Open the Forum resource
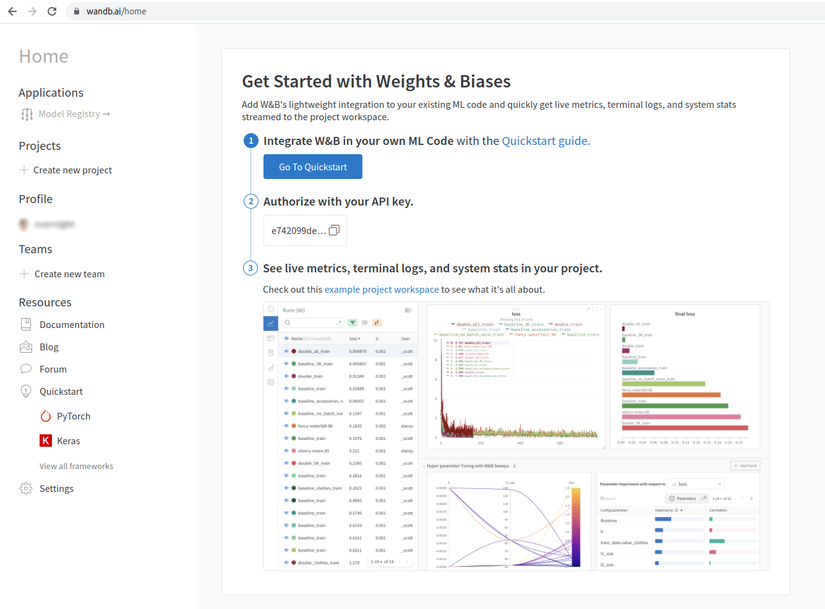This screenshot has width=825, height=609. click(x=53, y=369)
